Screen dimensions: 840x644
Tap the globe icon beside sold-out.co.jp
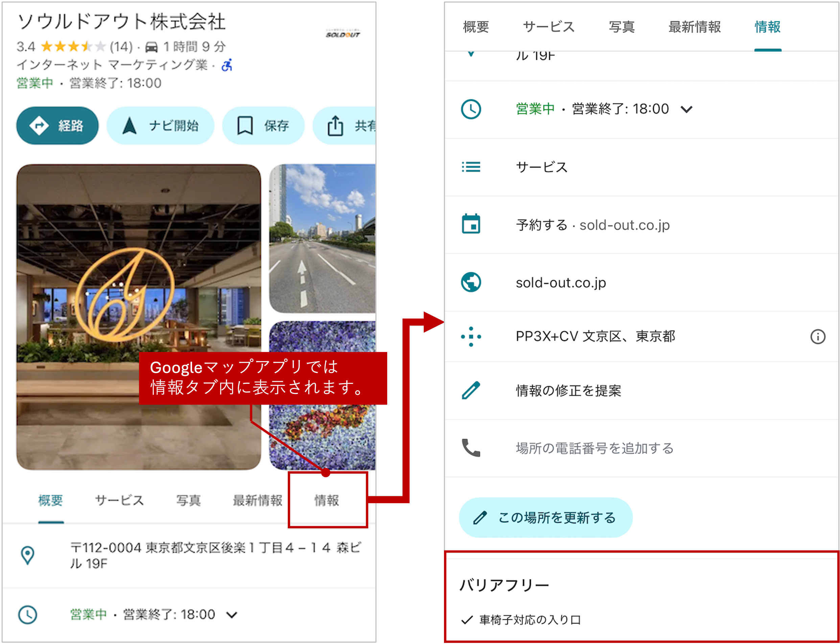pyautogui.click(x=471, y=282)
